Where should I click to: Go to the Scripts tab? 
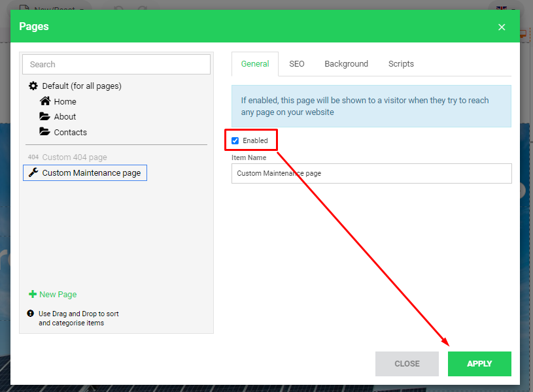[x=401, y=64]
